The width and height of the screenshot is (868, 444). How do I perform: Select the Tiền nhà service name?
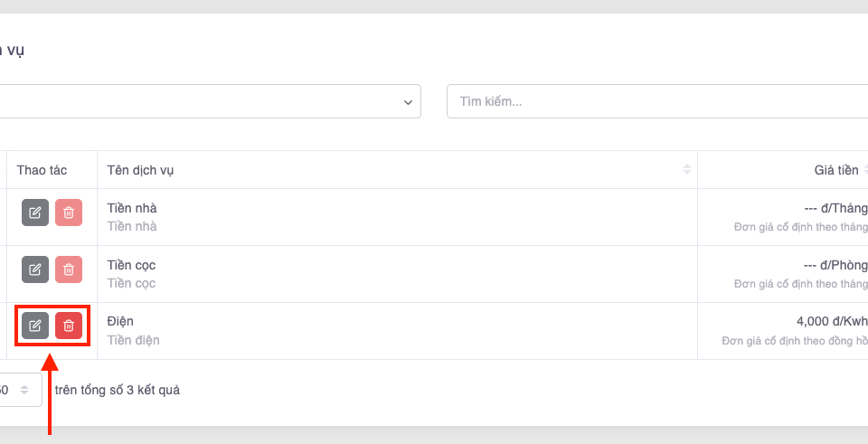tap(132, 208)
